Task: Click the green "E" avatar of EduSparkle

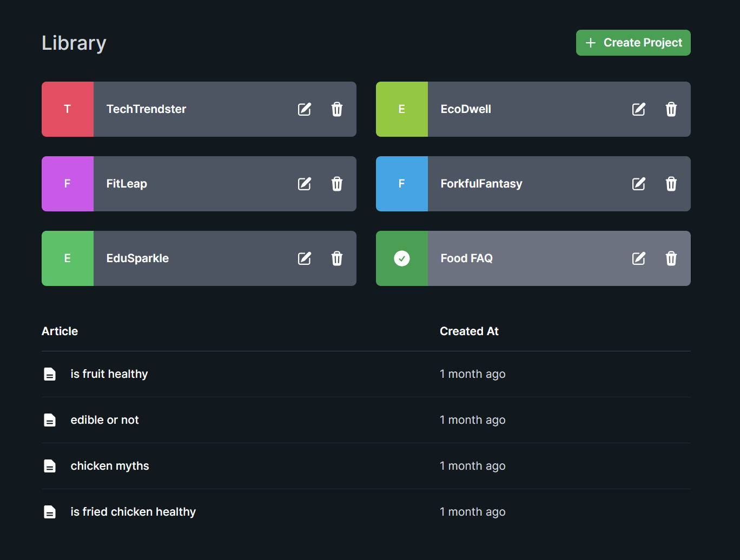Action: [67, 258]
